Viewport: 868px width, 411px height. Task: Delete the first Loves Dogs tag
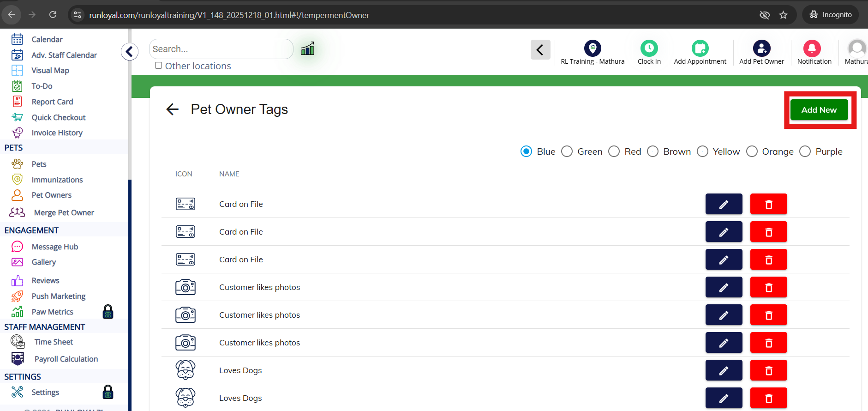pos(768,370)
